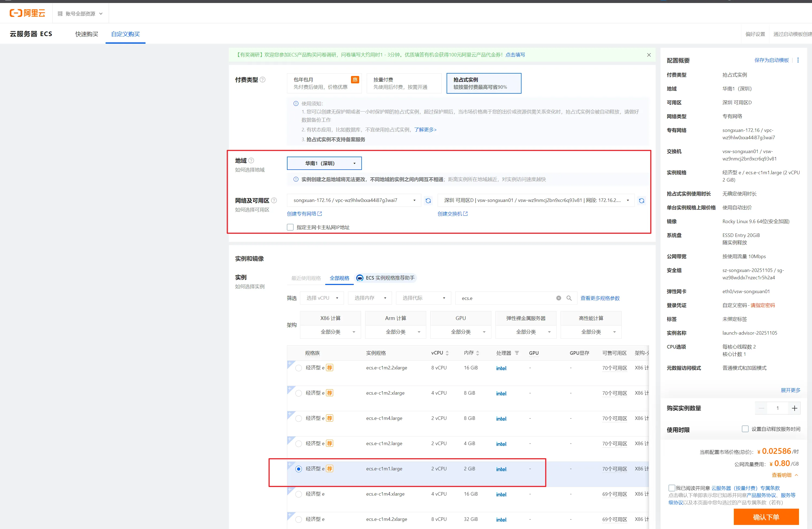This screenshot has width=812, height=529.
Task: Enable 指定主网卡主私网IP地址 checkbox
Action: [x=290, y=227]
